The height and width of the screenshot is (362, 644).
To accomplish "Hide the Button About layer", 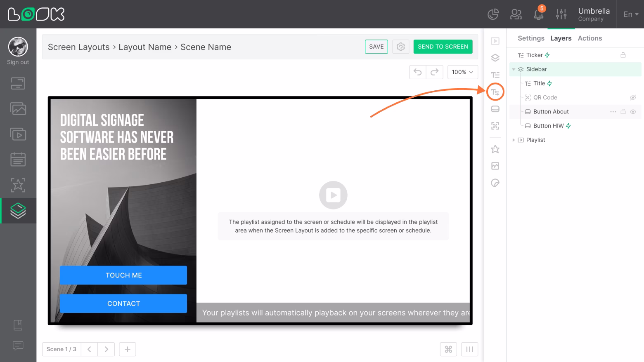I will [633, 111].
